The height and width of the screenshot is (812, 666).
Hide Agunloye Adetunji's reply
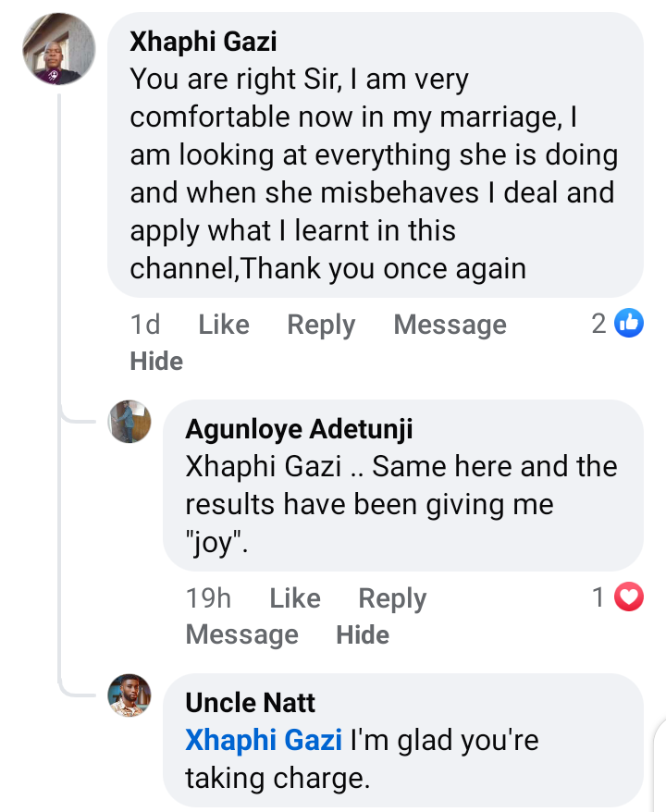point(363,634)
